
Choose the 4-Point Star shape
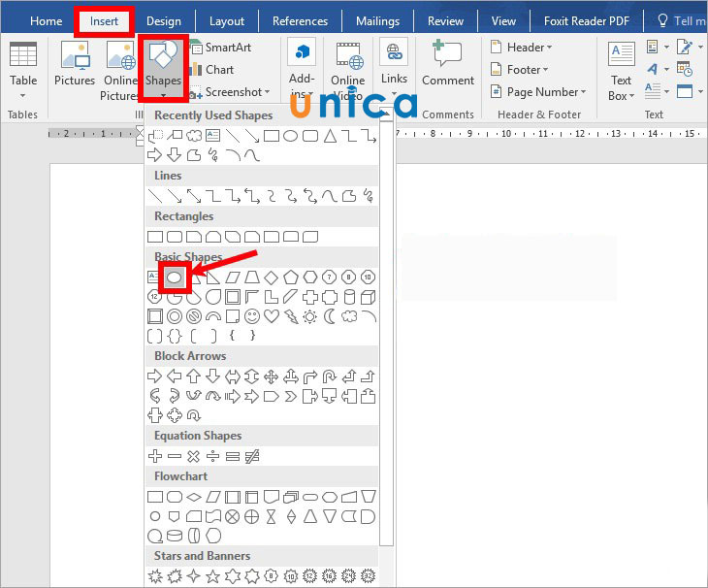(193, 575)
